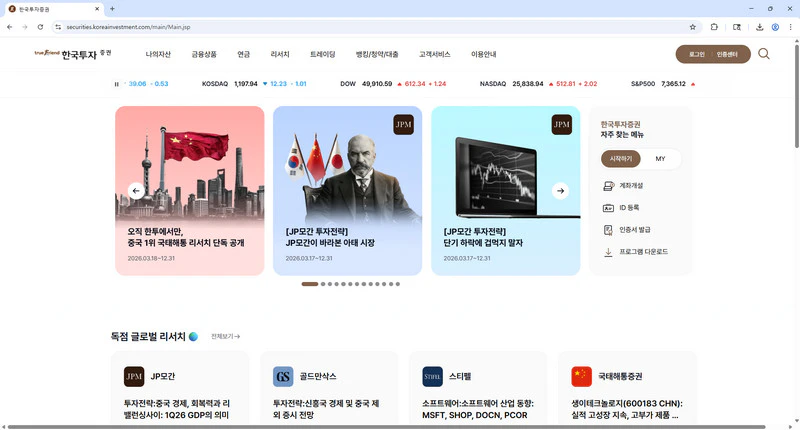The width and height of the screenshot is (800, 430).
Task: Open a new browser tab with plus
Action: click(112, 9)
